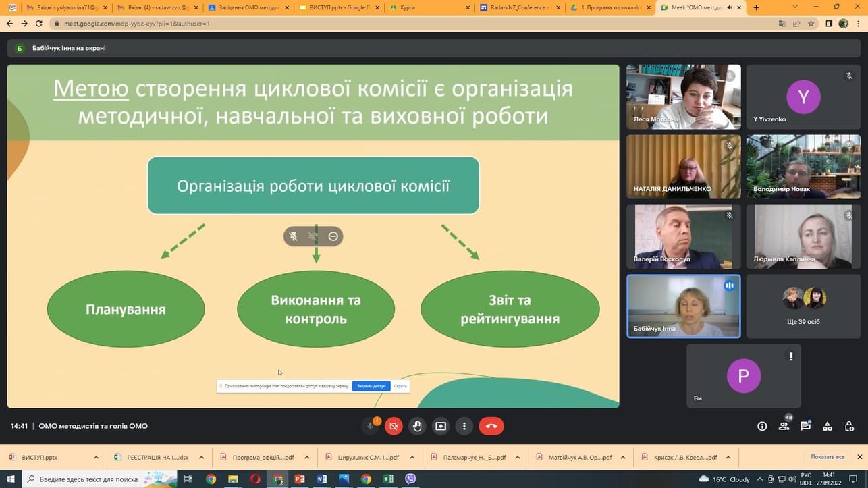Open Бабійчук Інна video tile
Screen dimensions: 868x488
(x=683, y=306)
